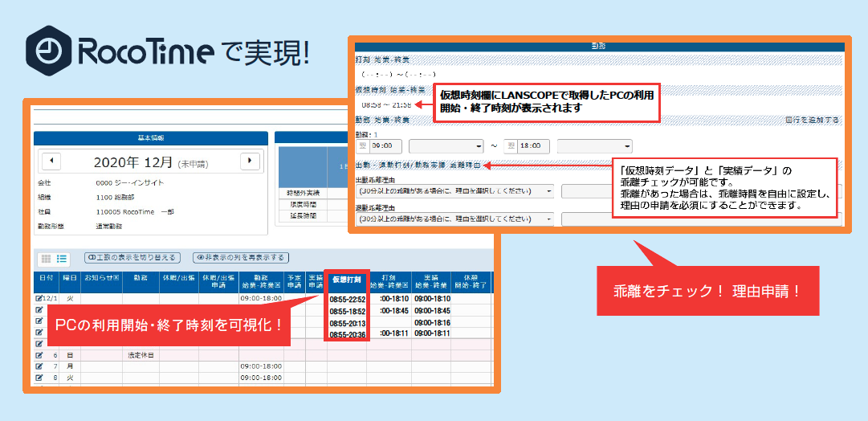This screenshot has width=868, height=421.
Task: Click company value 0000 ジー・インサイト
Action: click(x=129, y=182)
